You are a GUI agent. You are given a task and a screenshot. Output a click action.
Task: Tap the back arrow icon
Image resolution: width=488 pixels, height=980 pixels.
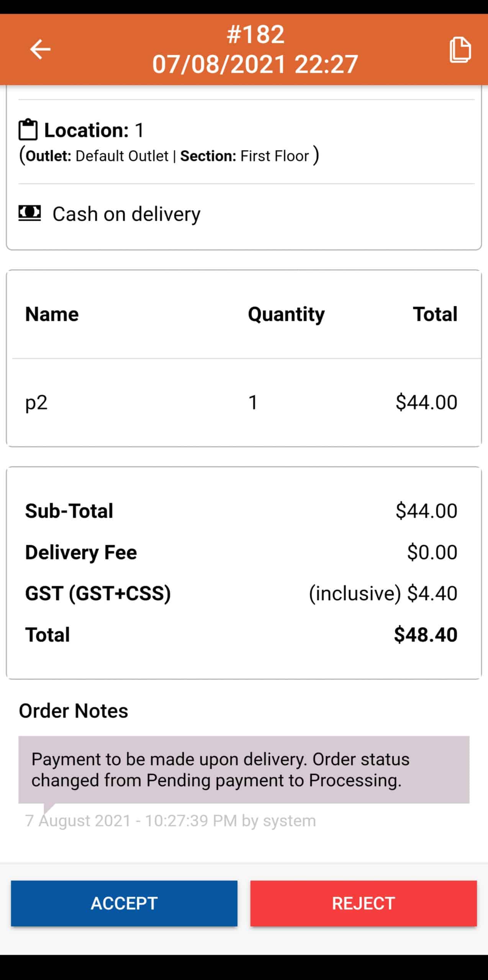coord(40,49)
